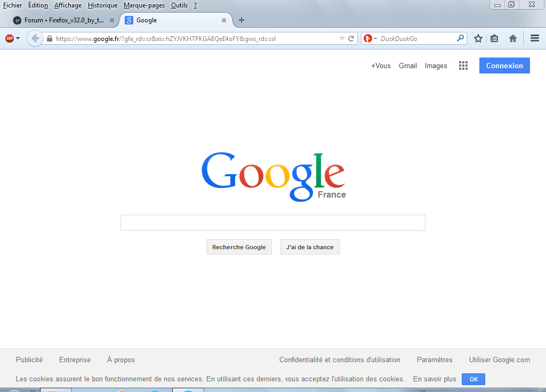Open the Historique menu

point(103,5)
